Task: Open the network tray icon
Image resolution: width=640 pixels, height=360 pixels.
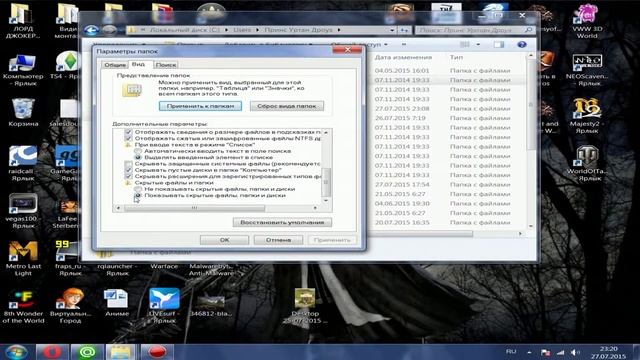Action: [x=560, y=352]
